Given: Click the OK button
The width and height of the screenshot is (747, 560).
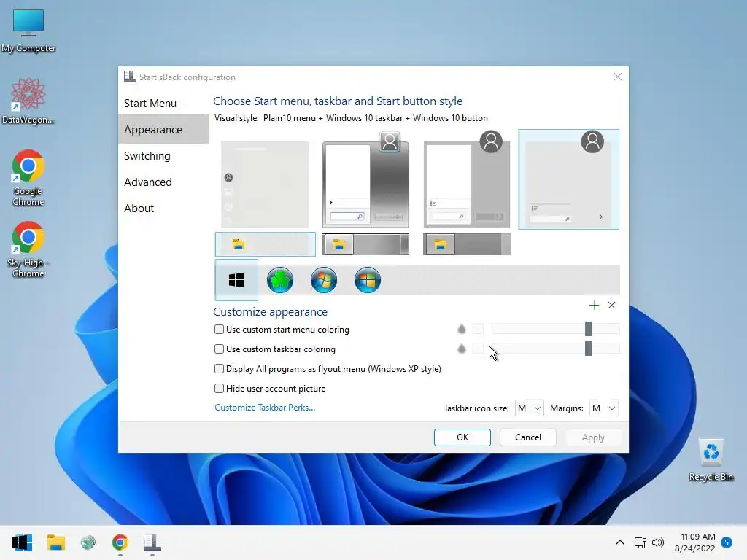Looking at the screenshot, I should (x=462, y=437).
